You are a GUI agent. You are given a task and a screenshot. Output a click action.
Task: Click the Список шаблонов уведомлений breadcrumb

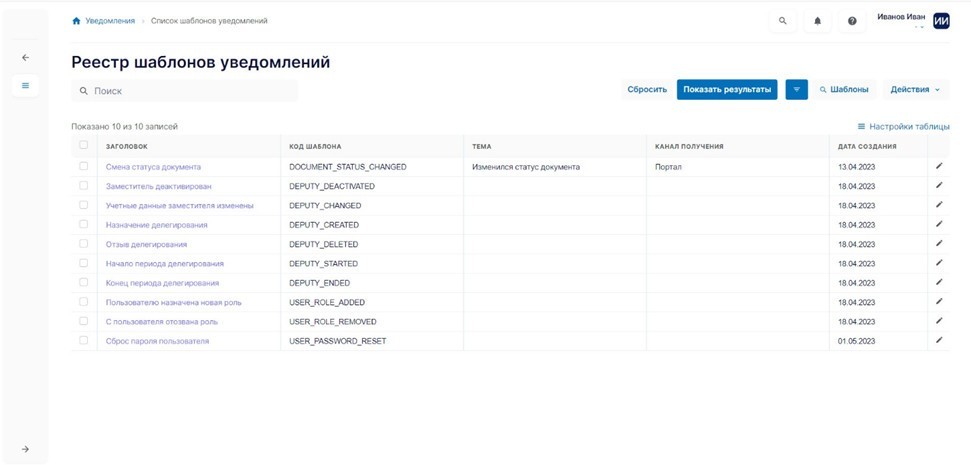209,21
